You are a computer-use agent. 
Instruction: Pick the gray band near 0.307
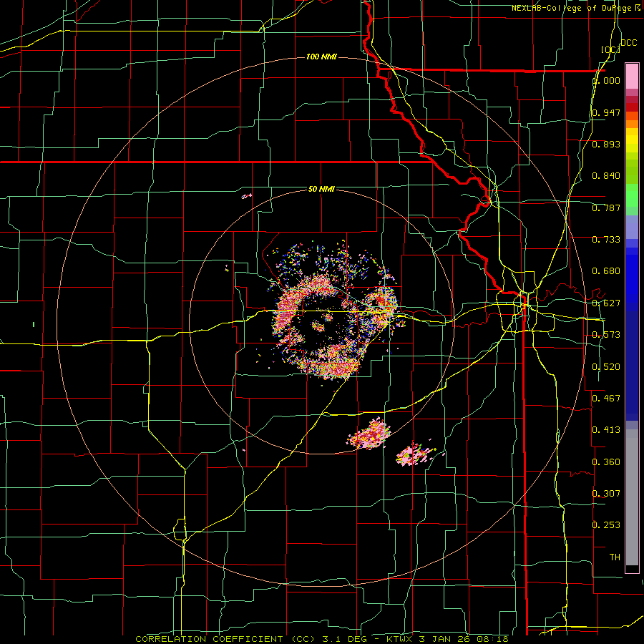[x=632, y=497]
